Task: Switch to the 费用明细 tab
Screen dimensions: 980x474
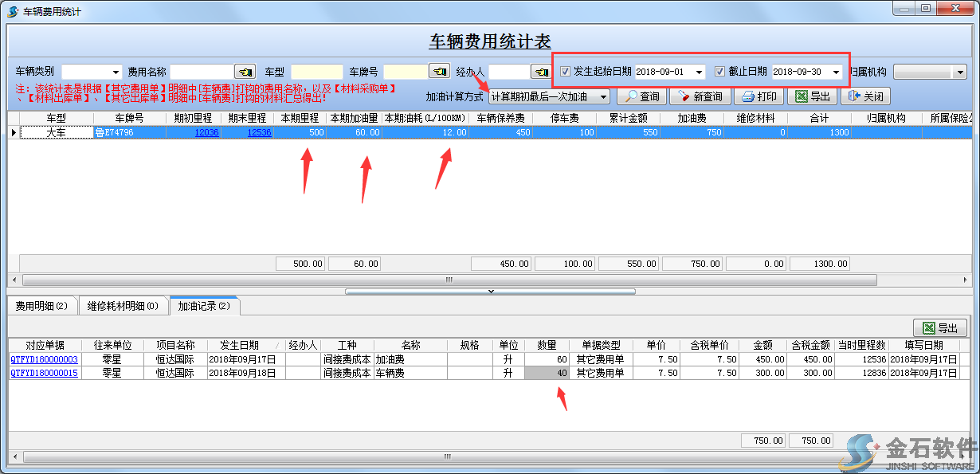Action: [41, 305]
